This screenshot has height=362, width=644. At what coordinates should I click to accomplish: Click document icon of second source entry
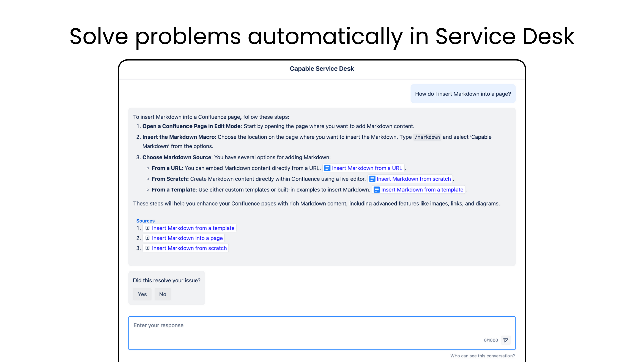(147, 238)
